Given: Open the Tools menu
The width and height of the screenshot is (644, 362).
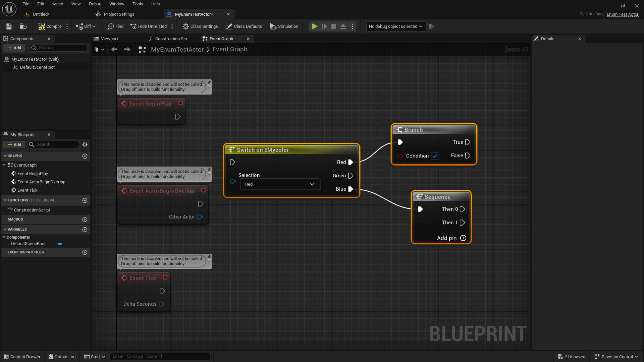Looking at the screenshot, I should click(x=138, y=4).
